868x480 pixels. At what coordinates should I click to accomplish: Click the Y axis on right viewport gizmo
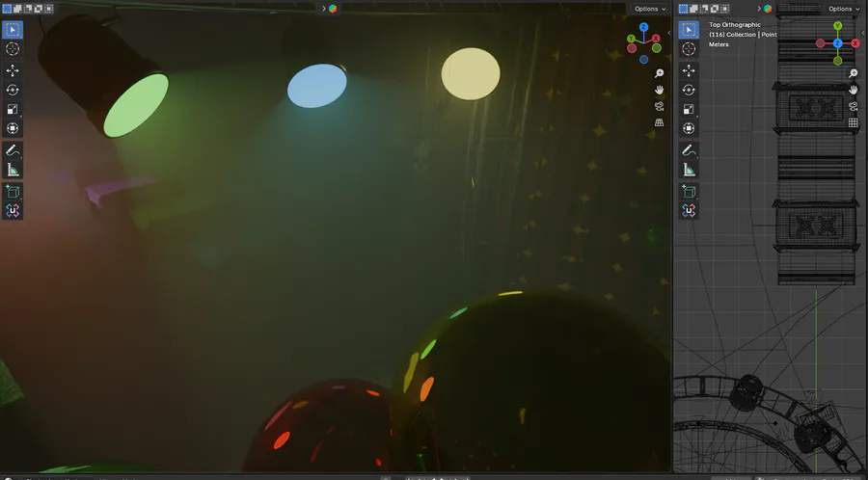click(837, 26)
